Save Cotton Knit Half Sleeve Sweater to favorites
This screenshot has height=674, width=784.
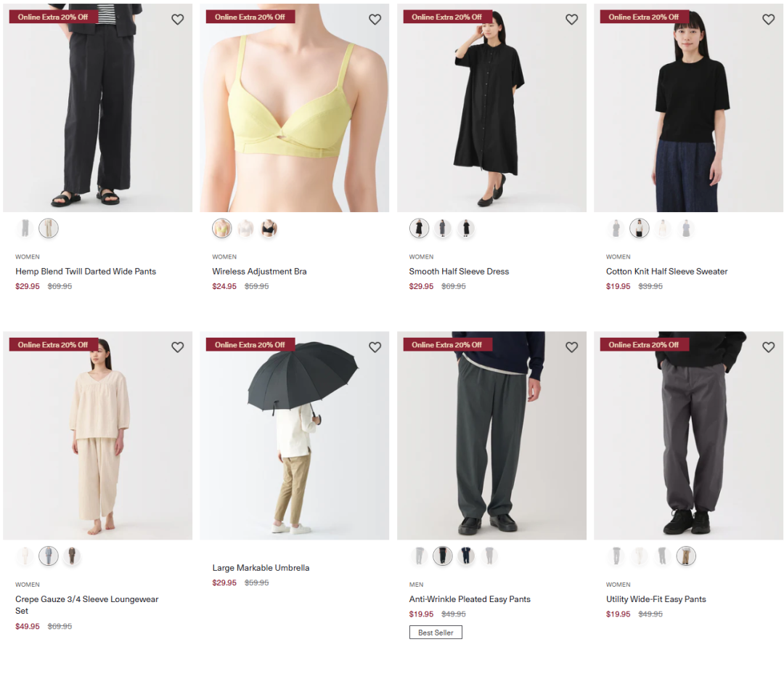[x=769, y=20]
